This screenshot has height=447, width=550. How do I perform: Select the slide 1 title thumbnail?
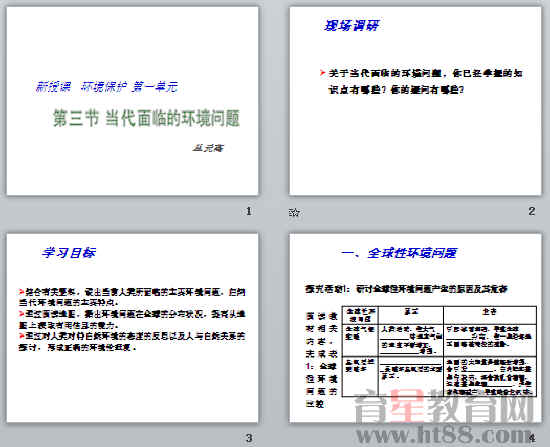pos(133,101)
